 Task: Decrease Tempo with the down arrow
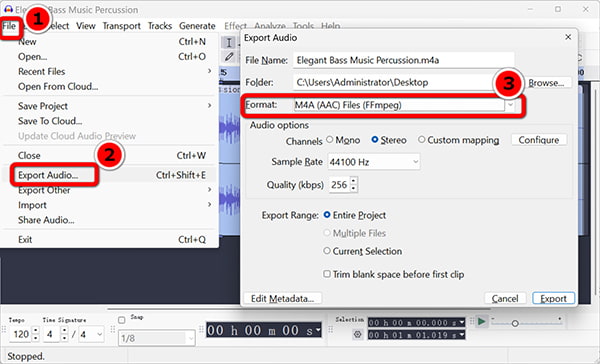tap(36, 338)
